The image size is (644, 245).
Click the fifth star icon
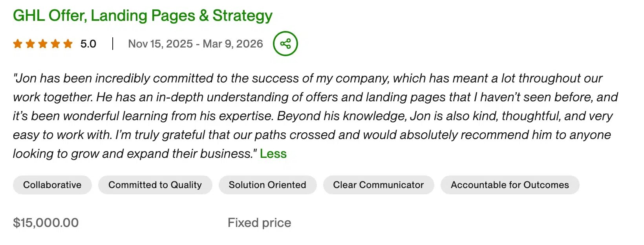click(x=68, y=44)
